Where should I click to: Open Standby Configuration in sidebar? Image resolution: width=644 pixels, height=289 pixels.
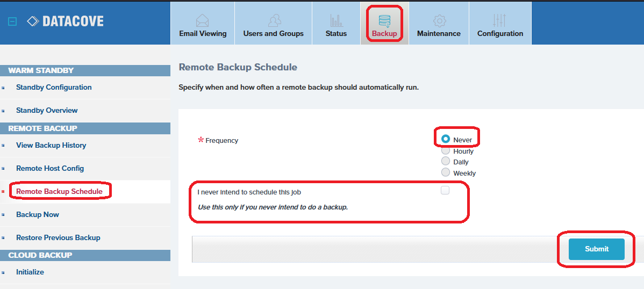tap(54, 87)
